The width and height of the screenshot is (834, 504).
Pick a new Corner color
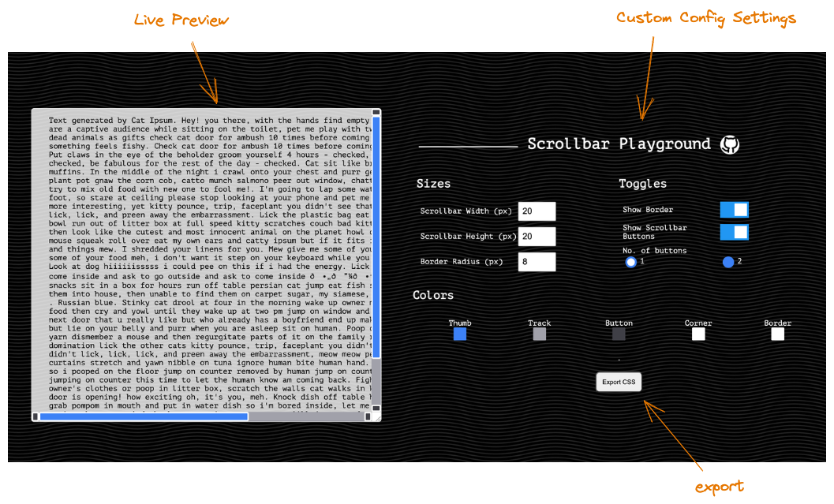coord(697,334)
